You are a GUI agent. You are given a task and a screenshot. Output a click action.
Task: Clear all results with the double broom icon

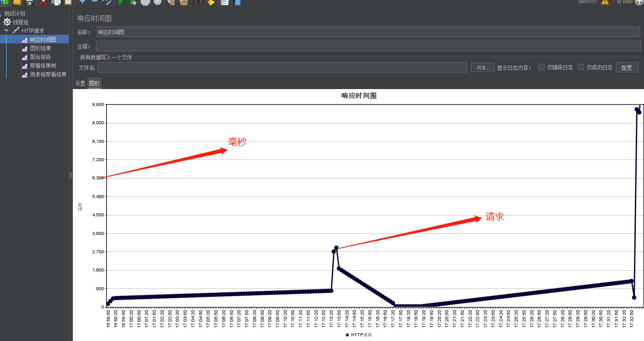click(x=184, y=2)
